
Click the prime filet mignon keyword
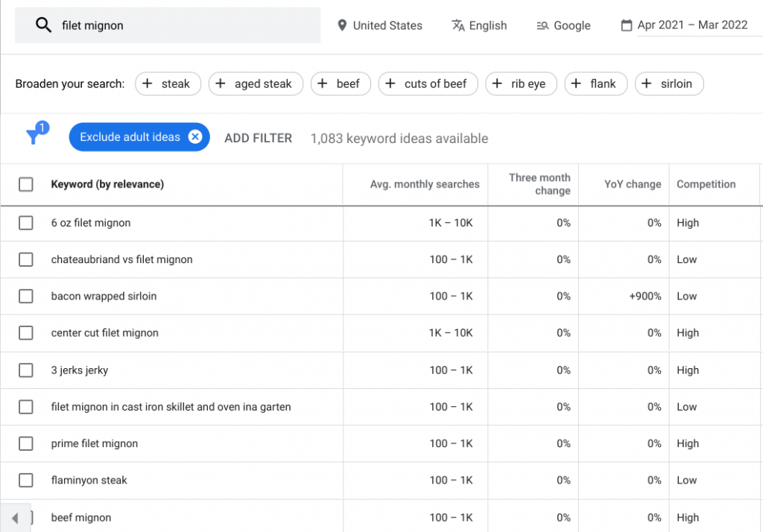(x=95, y=443)
